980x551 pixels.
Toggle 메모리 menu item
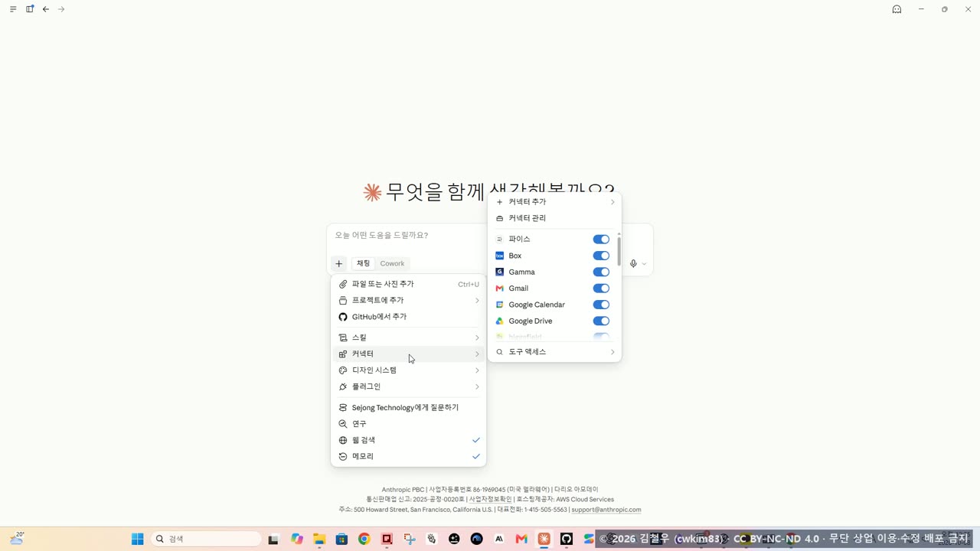click(409, 456)
